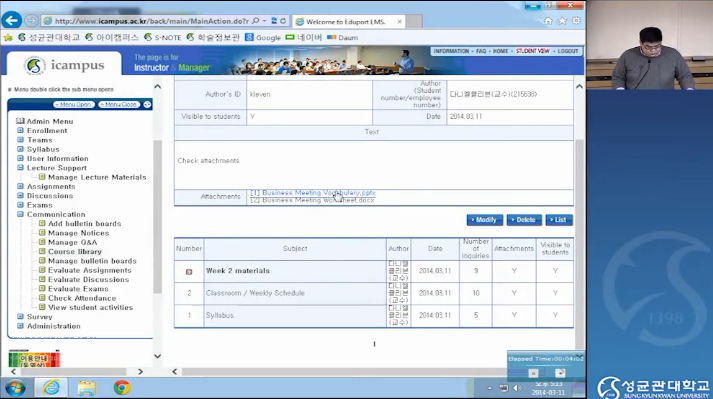This screenshot has width=713, height=399.
Task: Launch Chrome from the taskbar
Action: 121,388
